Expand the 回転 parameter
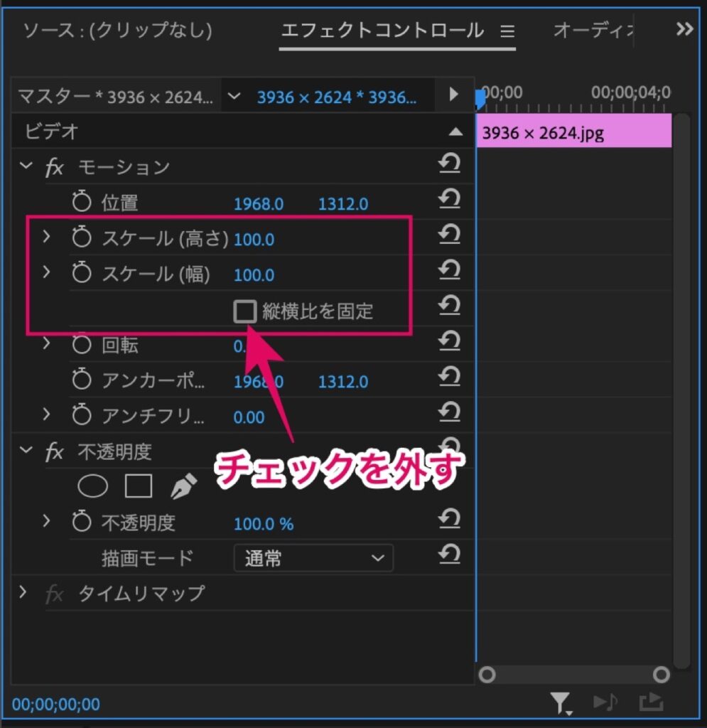The image size is (707, 728). (x=46, y=343)
